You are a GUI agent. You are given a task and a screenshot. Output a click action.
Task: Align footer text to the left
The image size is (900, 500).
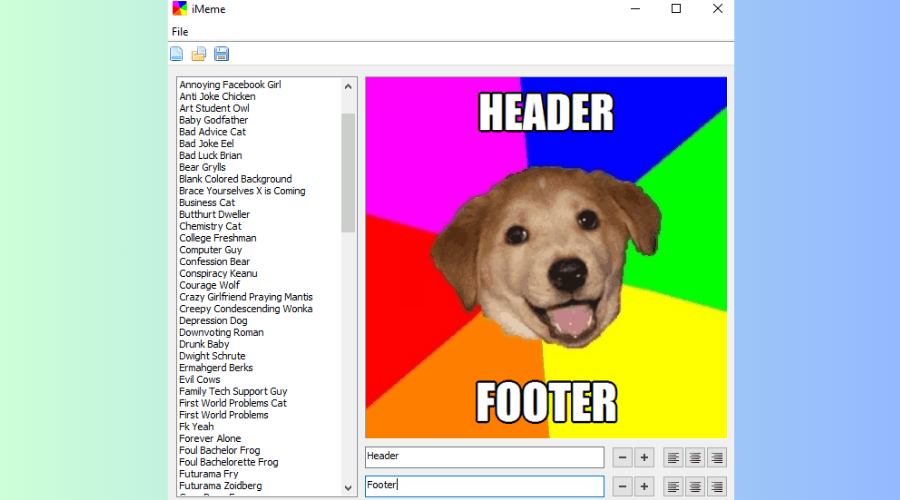coord(673,486)
